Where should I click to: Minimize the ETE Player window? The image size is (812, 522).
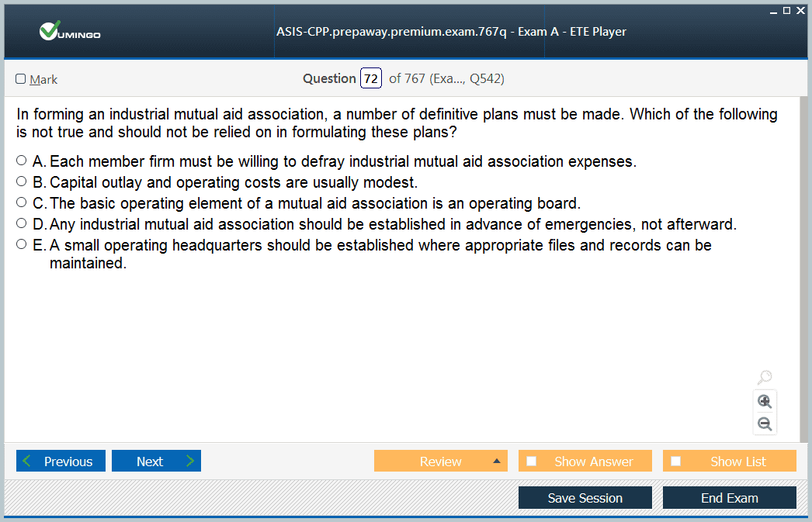click(x=774, y=11)
